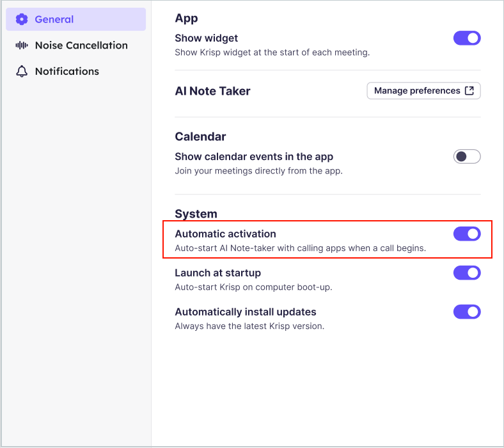Click the Notifications bell icon
This screenshot has height=448, width=504.
tap(22, 71)
